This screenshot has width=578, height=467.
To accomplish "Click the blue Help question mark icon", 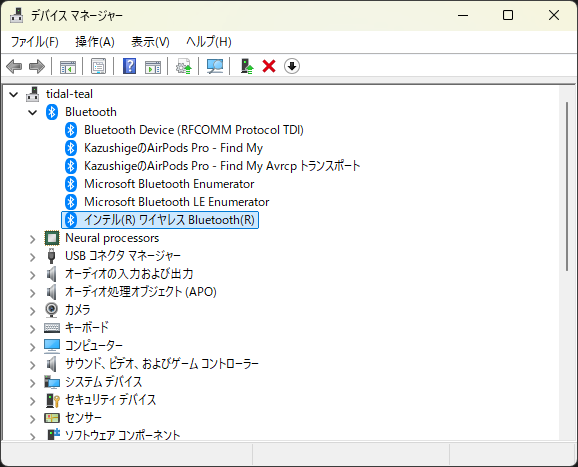I will click(x=129, y=67).
